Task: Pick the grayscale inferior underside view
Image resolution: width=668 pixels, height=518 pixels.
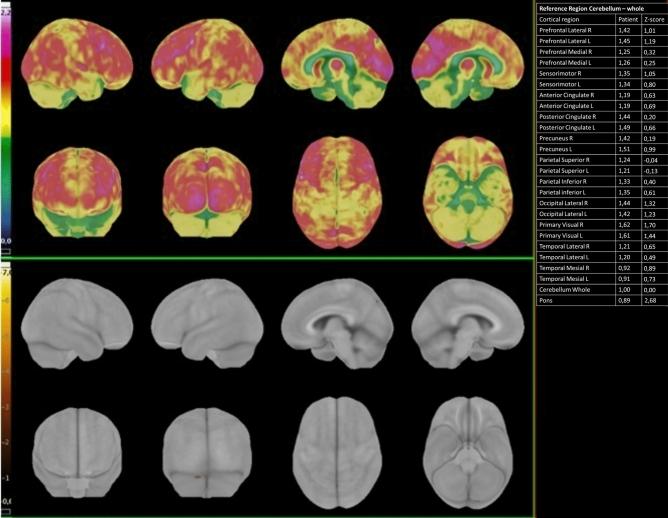Action: (x=467, y=452)
